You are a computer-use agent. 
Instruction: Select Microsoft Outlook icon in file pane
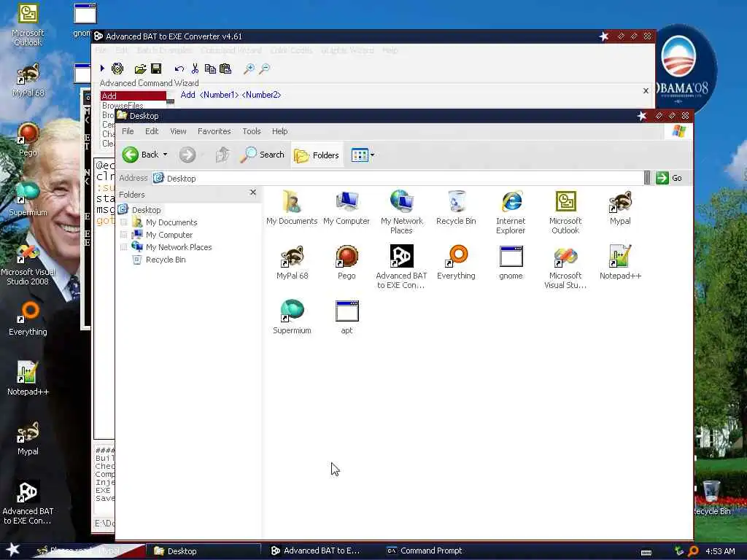[x=565, y=212]
